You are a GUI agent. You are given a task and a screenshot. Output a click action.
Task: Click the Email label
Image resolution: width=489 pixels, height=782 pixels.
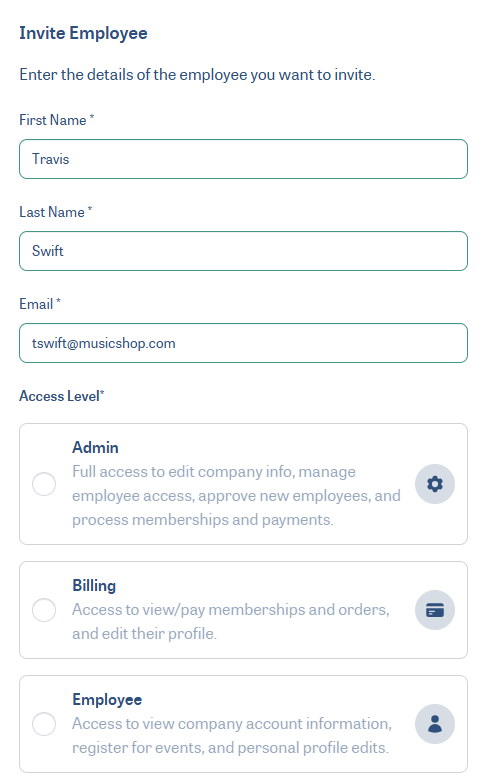coord(40,304)
